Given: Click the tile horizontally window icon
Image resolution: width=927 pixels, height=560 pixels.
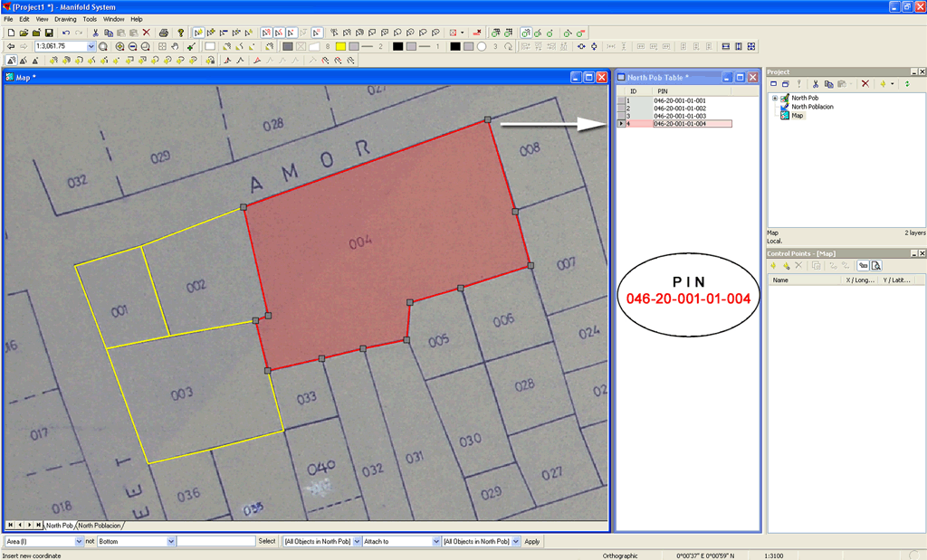Looking at the screenshot, I should (726, 46).
